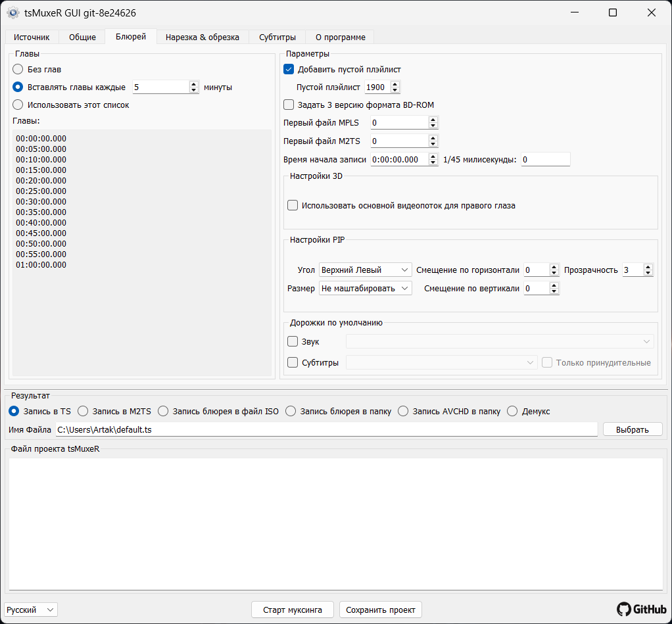Image resolution: width=672 pixels, height=624 pixels.
Task: Open the GitHub logo link
Action: coord(642,609)
